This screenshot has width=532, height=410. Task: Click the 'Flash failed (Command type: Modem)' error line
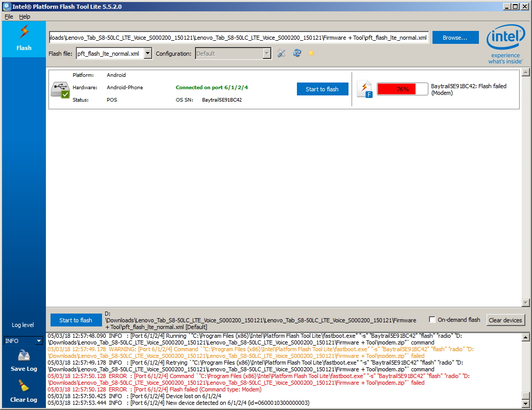(154, 389)
